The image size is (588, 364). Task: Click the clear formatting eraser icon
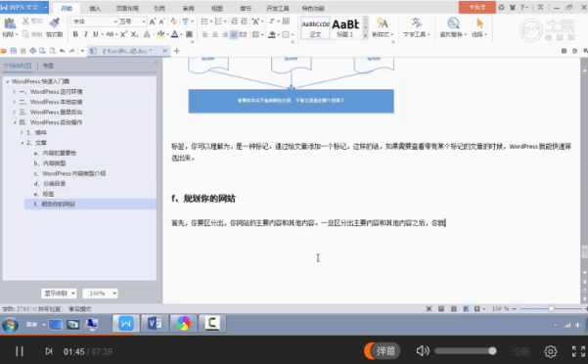coord(173,22)
